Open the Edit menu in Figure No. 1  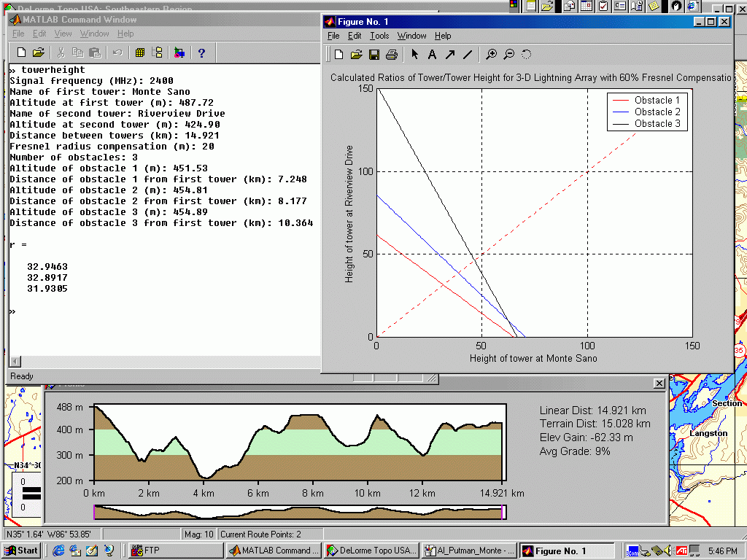click(355, 36)
